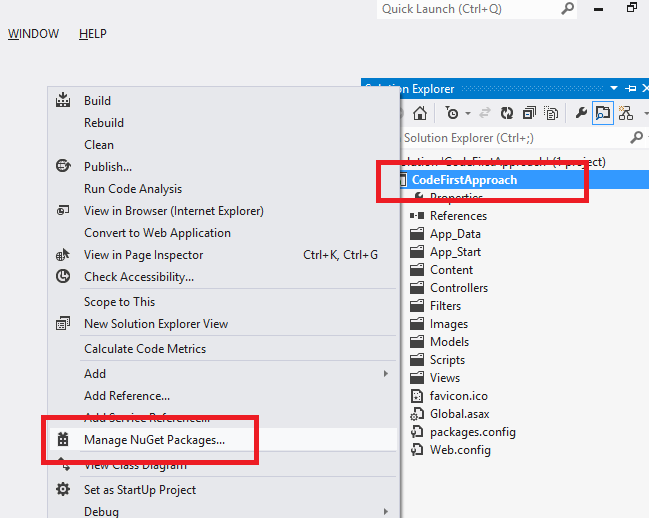Screen dimensions: 649x518
Task: Click the Quick Launch magnifier icon
Action: (567, 9)
